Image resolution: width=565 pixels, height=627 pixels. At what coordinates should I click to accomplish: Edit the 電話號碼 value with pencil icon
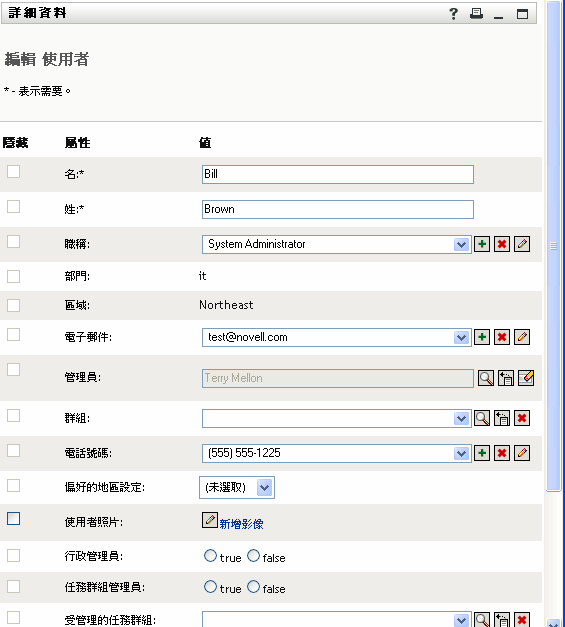click(522, 453)
